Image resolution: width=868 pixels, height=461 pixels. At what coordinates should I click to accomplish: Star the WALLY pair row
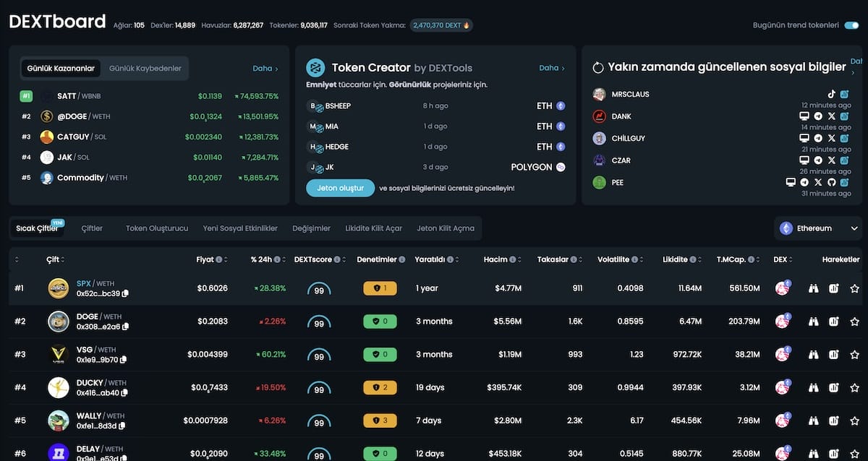click(854, 421)
